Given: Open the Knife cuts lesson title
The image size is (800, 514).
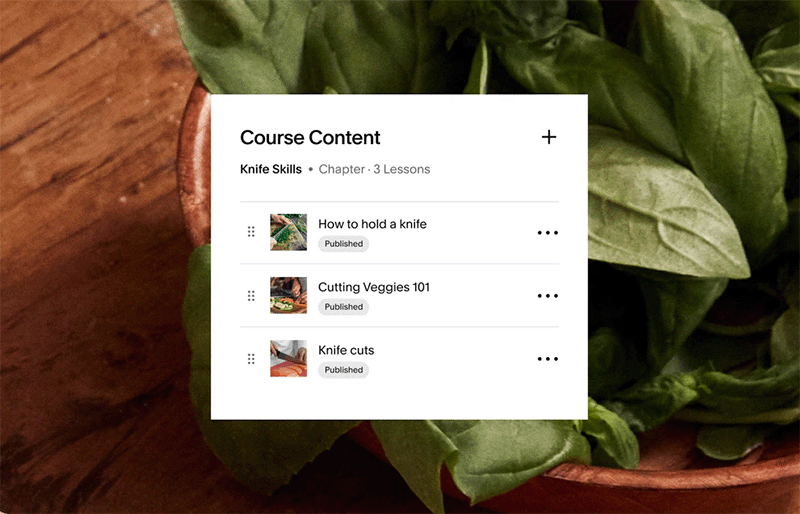Looking at the screenshot, I should [346, 350].
